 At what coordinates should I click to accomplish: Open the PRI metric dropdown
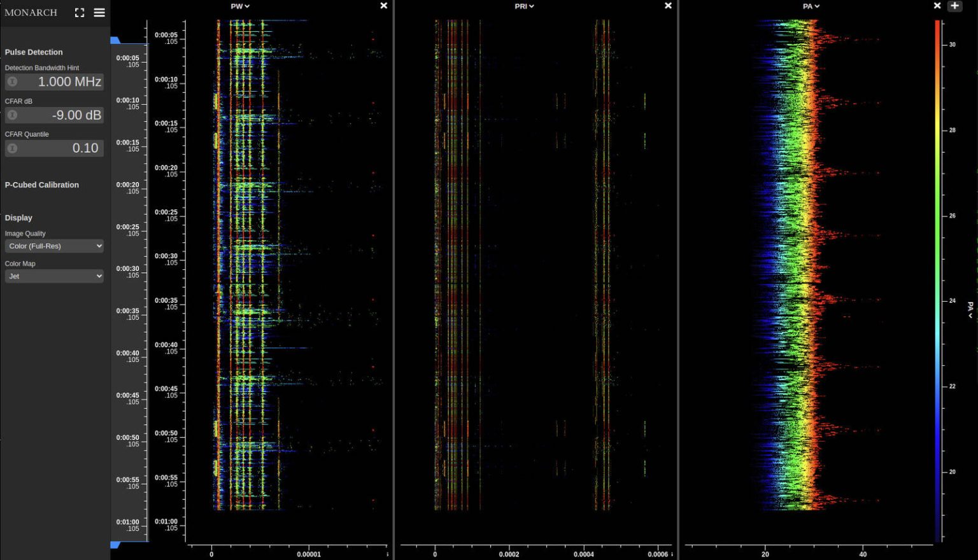tap(523, 6)
